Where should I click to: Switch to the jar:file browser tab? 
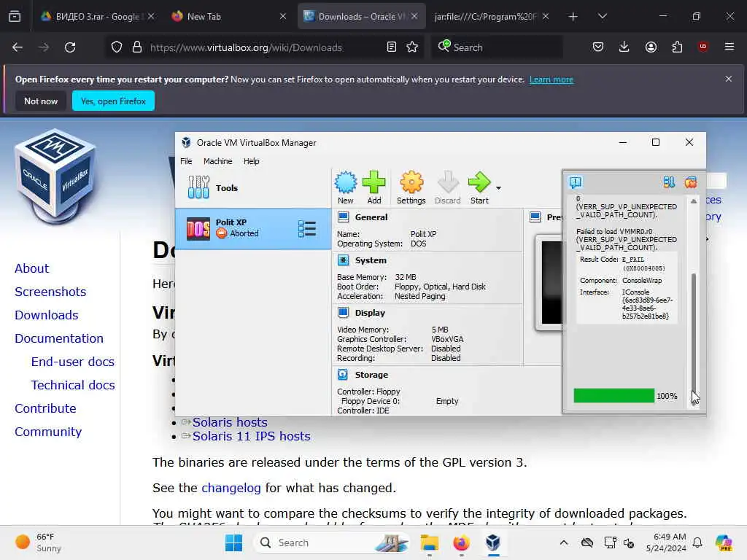491,16
